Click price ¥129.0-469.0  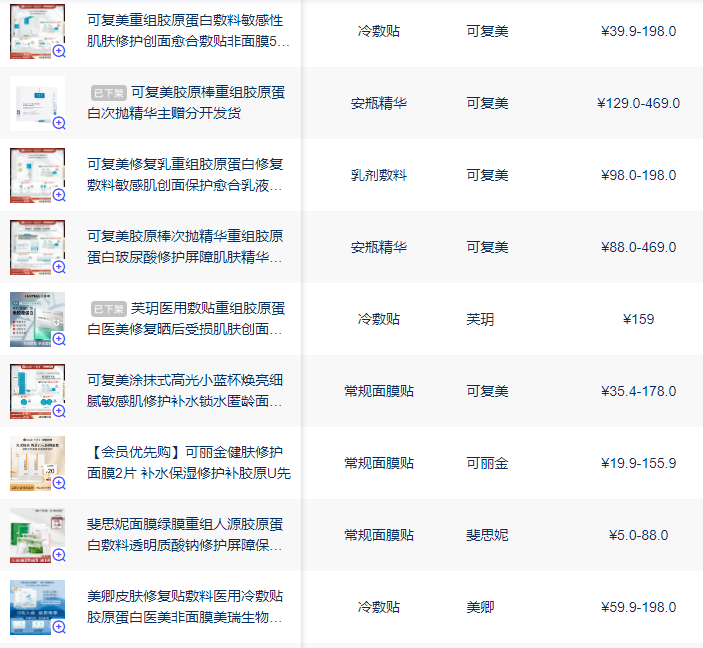pos(638,103)
